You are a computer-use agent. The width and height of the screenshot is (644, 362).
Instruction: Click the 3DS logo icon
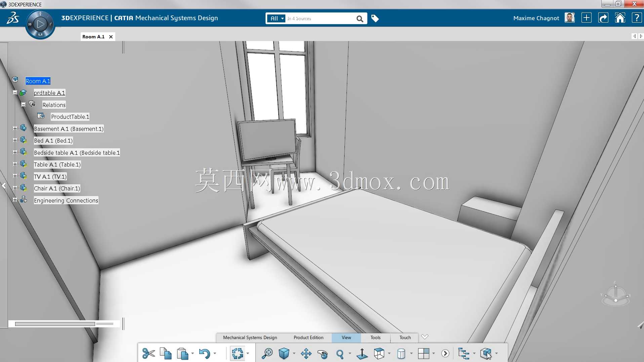[13, 18]
